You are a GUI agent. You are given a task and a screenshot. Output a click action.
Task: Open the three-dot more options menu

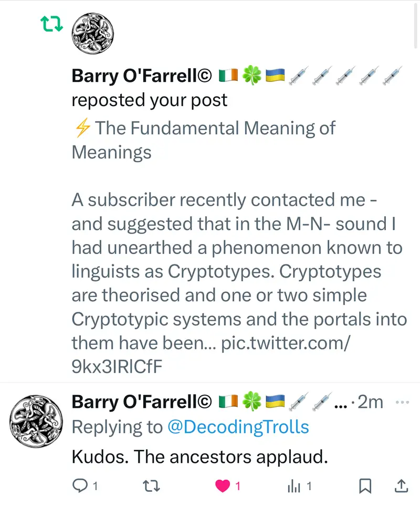tap(402, 403)
